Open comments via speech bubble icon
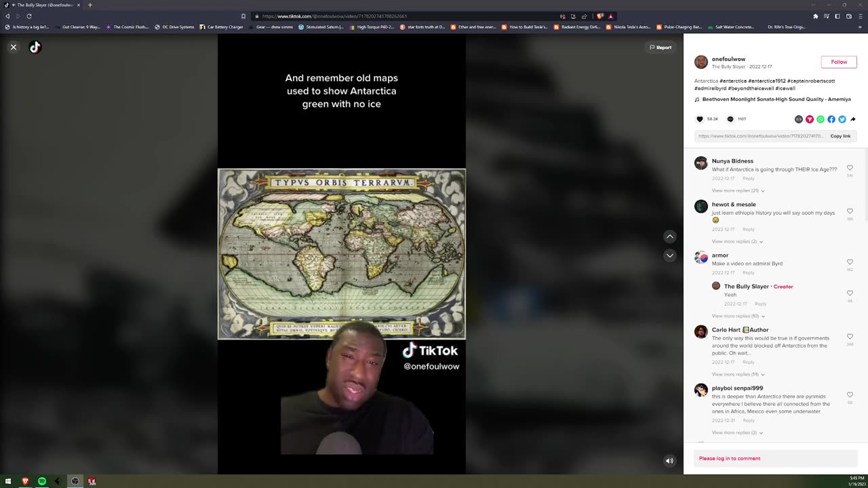The width and height of the screenshot is (868, 488). click(x=730, y=119)
